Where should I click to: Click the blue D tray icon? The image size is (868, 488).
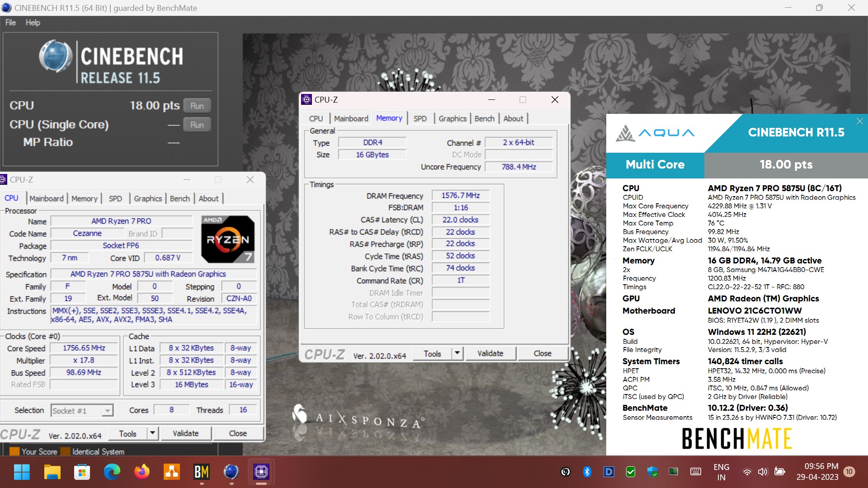(609, 472)
